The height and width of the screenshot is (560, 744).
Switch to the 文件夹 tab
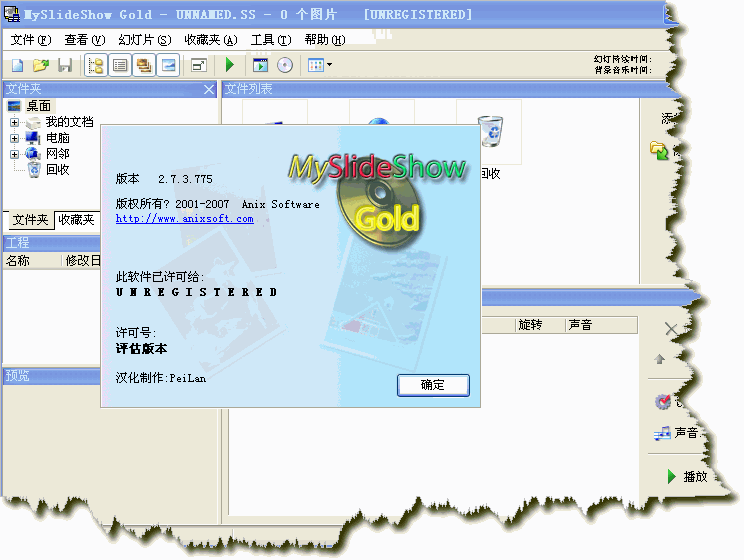[x=30, y=220]
